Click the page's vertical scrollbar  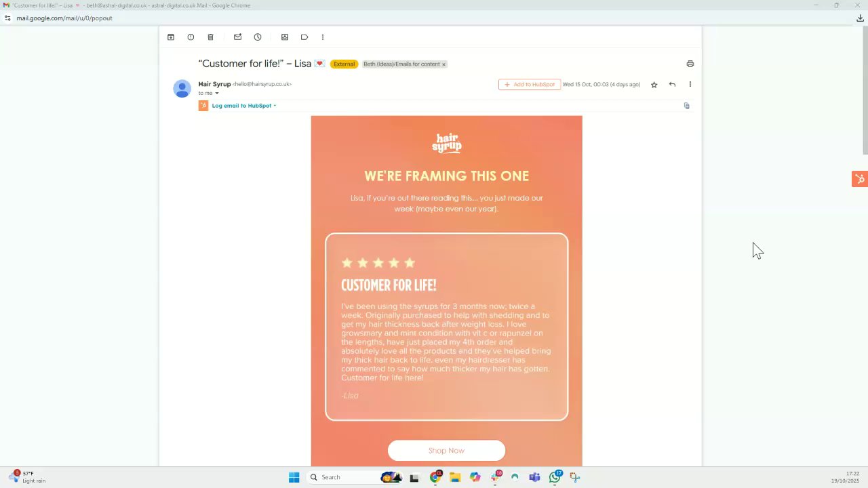click(865, 90)
